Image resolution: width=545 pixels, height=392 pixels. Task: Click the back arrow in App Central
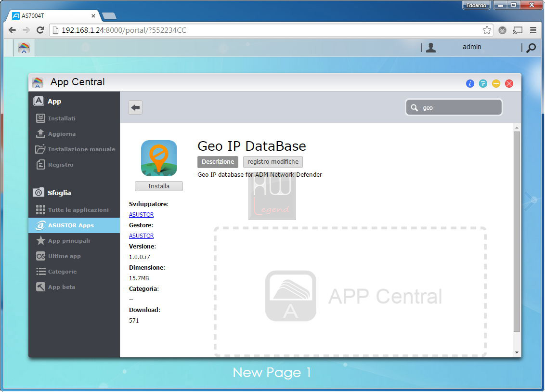click(135, 107)
